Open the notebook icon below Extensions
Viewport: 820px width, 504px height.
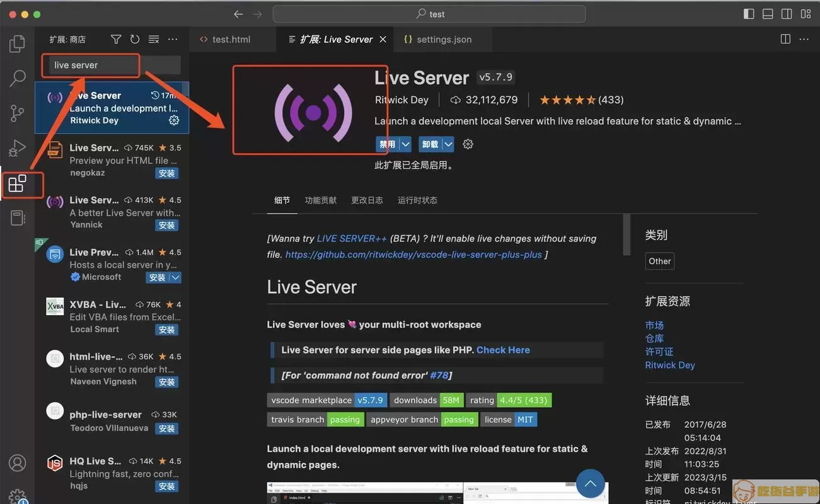tap(17, 218)
